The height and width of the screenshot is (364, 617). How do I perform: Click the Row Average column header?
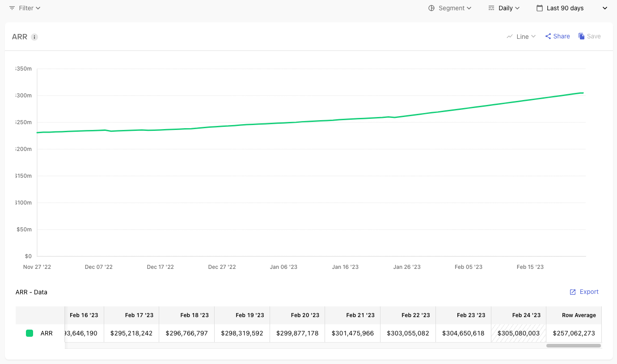coord(574,315)
